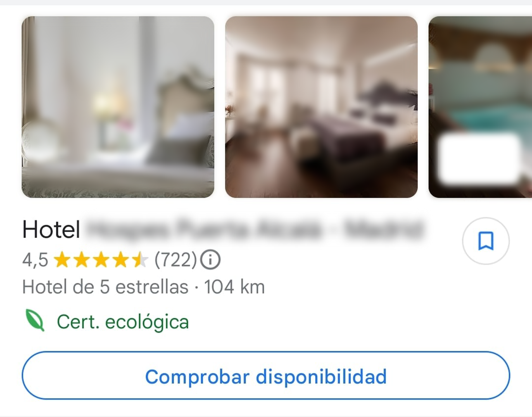
Task: Open the (722) reviews count
Action: pyautogui.click(x=176, y=260)
